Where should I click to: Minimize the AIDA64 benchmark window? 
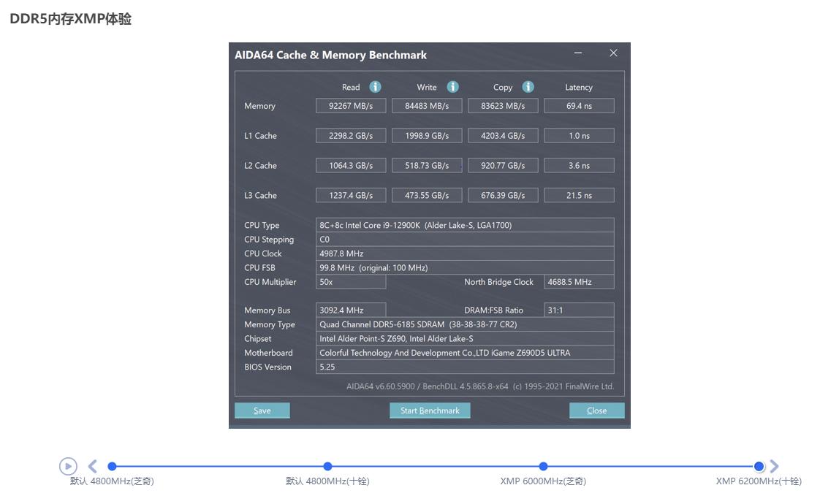[578, 53]
